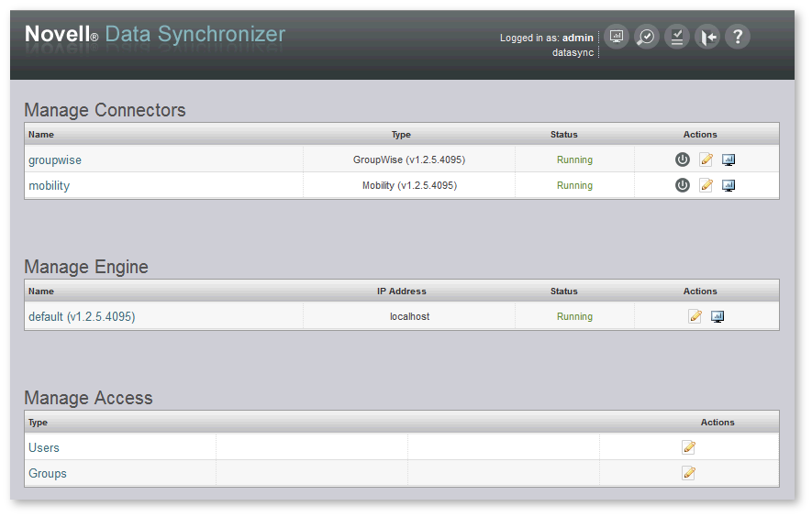Edit Users access with pencil icon
Viewport: 812px width, 517px height.
click(688, 447)
